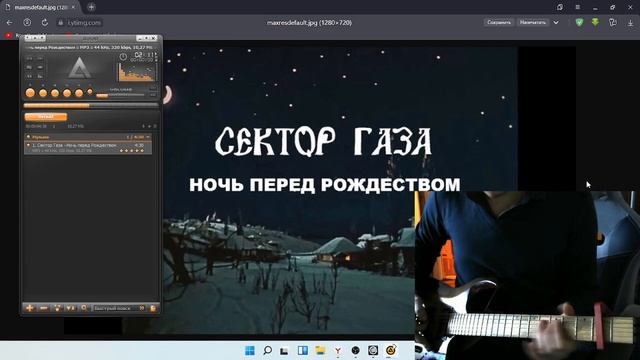Click the Yandex account icon near address bar
The image size is (640, 360).
[27, 22]
